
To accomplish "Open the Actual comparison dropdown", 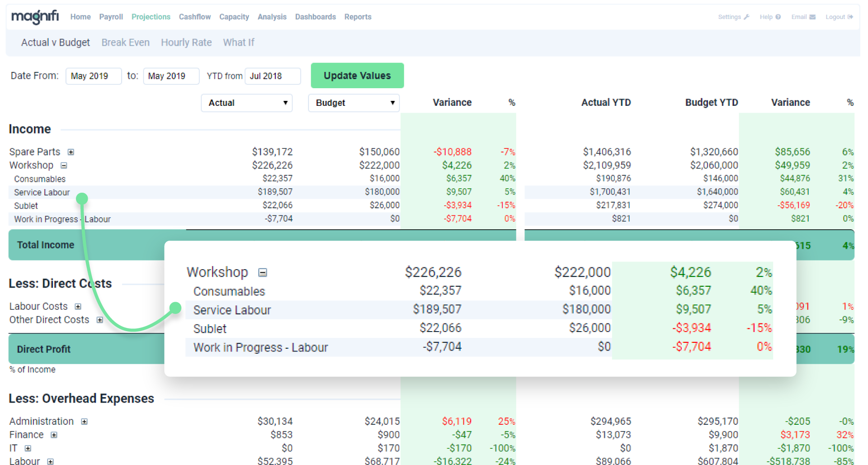I will click(x=246, y=103).
